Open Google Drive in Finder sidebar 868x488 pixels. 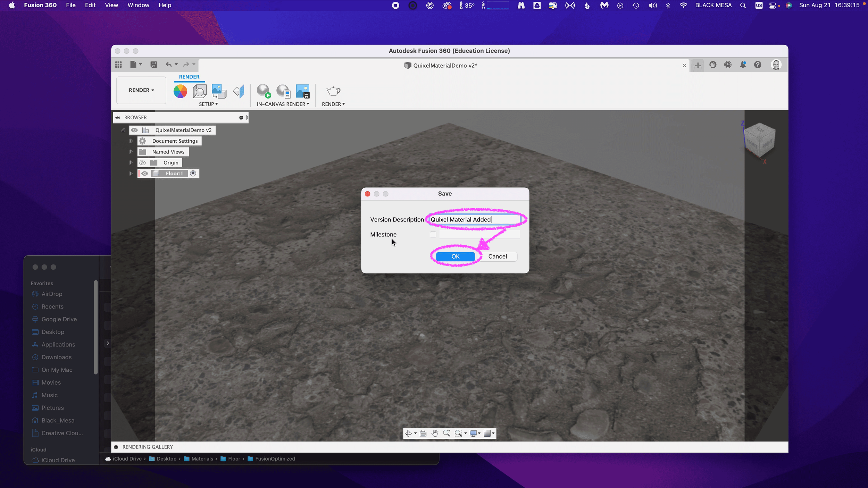pyautogui.click(x=59, y=319)
